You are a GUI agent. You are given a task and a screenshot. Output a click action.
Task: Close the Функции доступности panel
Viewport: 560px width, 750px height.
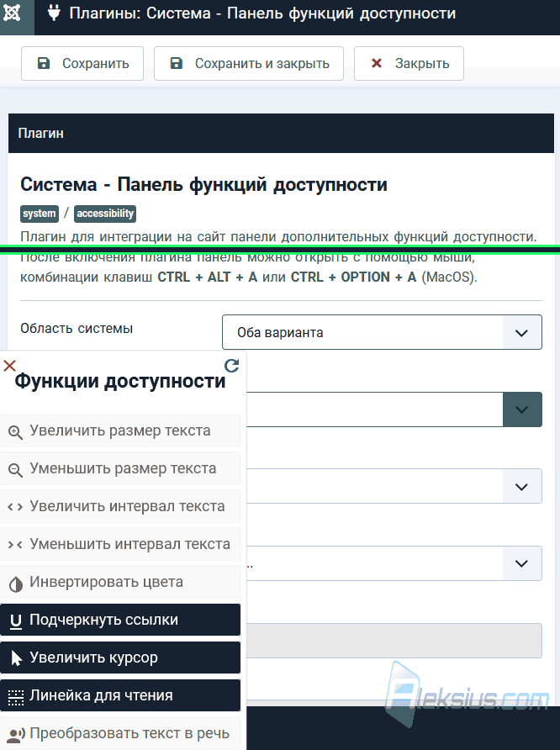click(x=9, y=366)
